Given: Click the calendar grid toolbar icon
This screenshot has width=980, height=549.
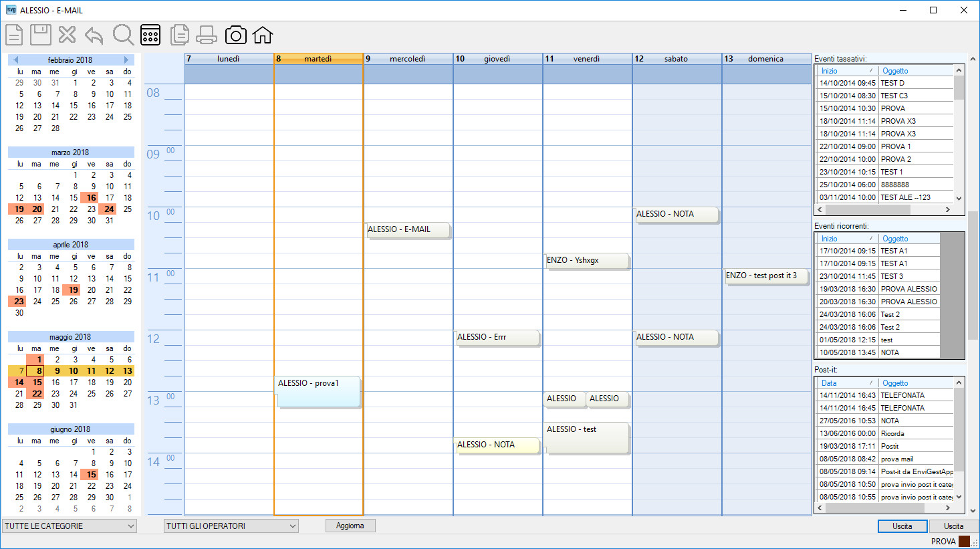Looking at the screenshot, I should coord(150,35).
